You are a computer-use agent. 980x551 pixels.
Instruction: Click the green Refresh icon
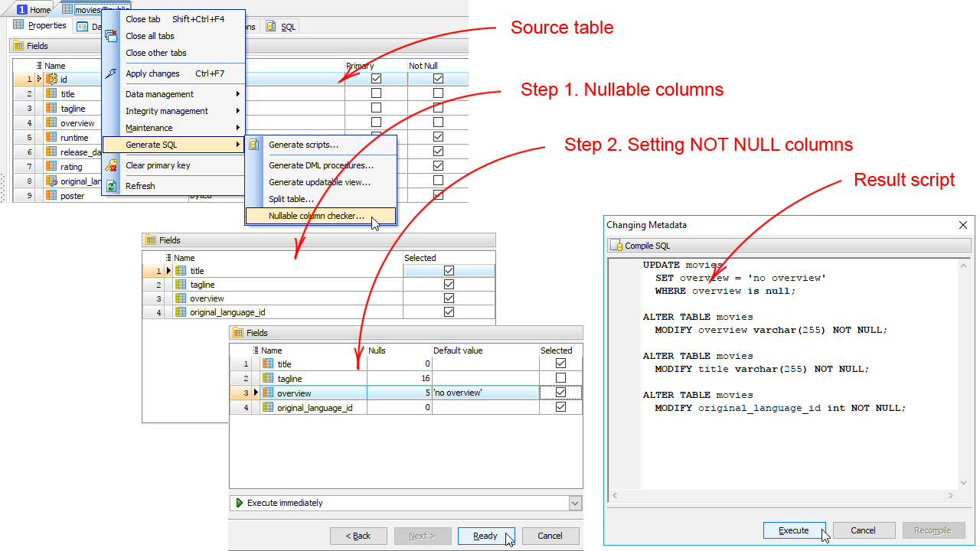(111, 186)
